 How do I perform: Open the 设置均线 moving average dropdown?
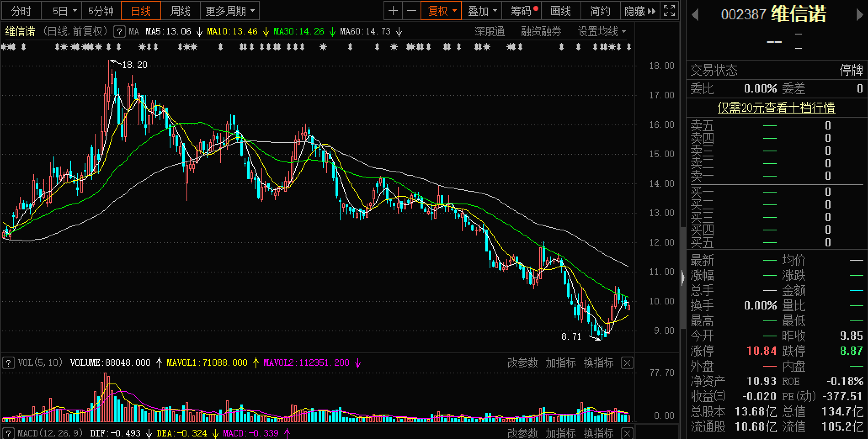602,32
